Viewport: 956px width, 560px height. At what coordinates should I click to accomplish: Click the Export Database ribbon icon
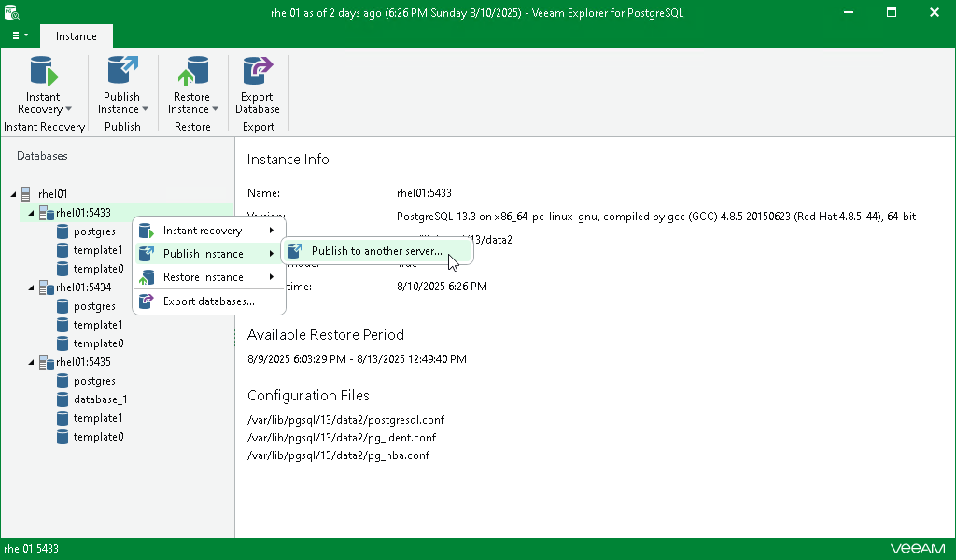258,71
